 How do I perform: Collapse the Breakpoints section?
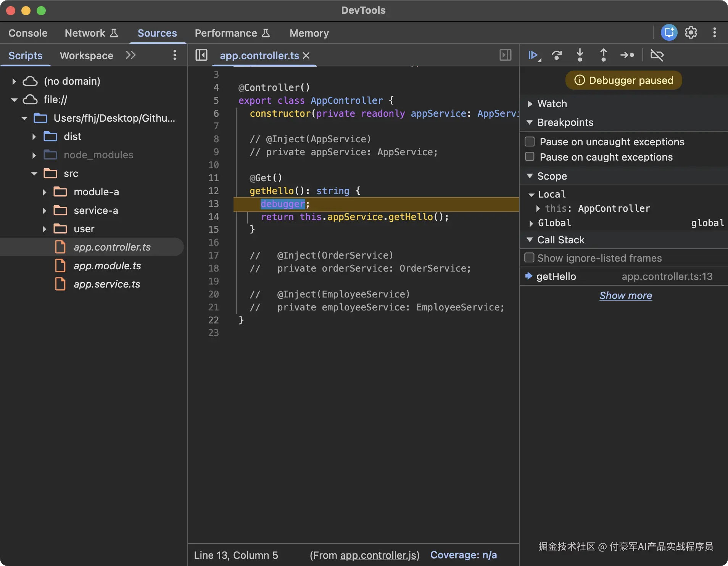(x=530, y=122)
